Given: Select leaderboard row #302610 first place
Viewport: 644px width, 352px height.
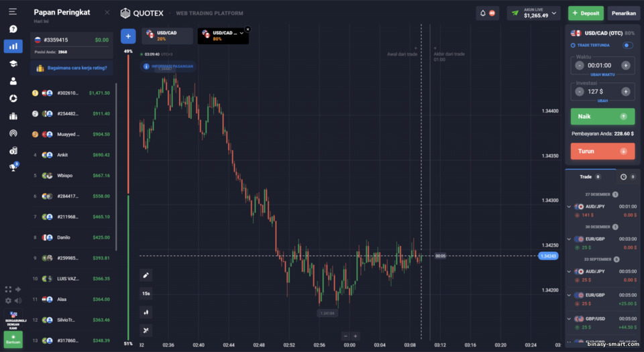Looking at the screenshot, I should [x=72, y=93].
